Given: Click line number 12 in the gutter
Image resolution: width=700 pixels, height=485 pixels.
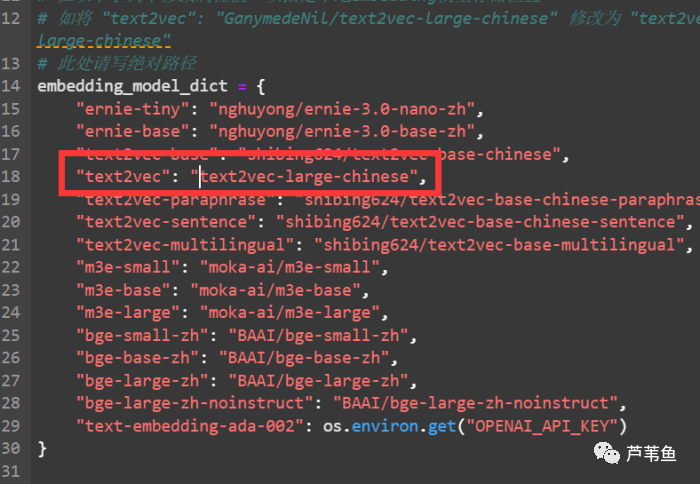Looking at the screenshot, I should [11, 18].
